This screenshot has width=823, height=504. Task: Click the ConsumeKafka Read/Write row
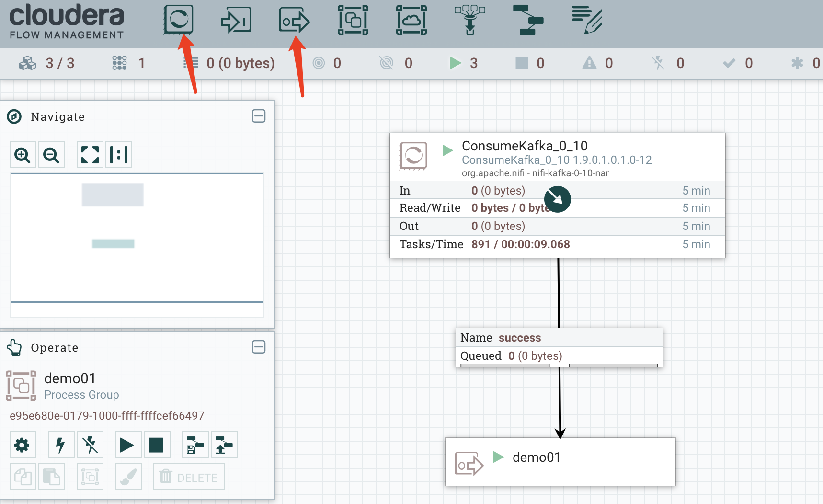click(557, 208)
